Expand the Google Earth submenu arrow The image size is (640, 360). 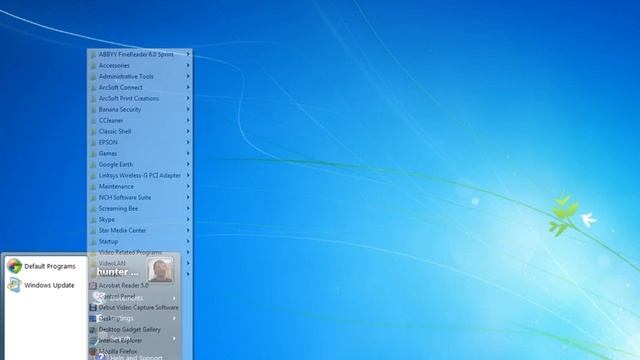click(188, 164)
